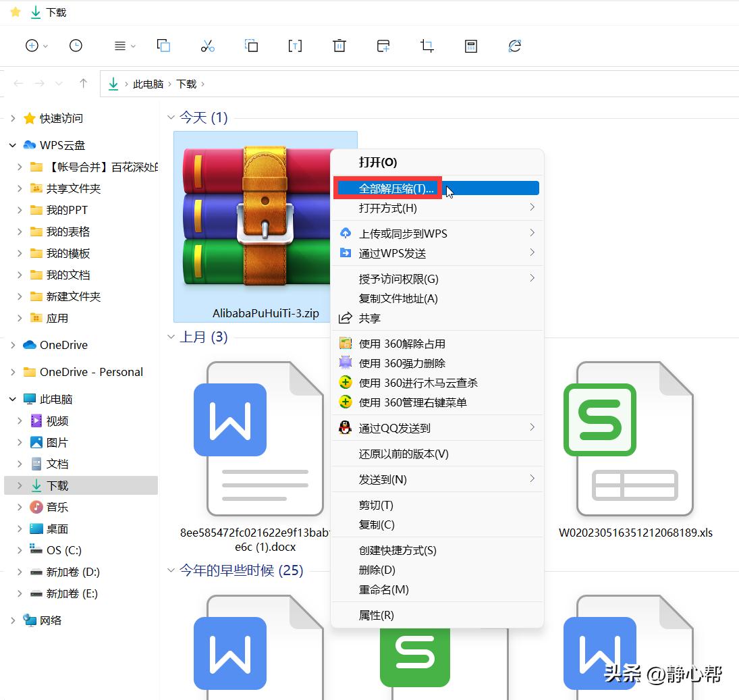
Task: Click the Copy toolbar icon
Action: (x=163, y=46)
